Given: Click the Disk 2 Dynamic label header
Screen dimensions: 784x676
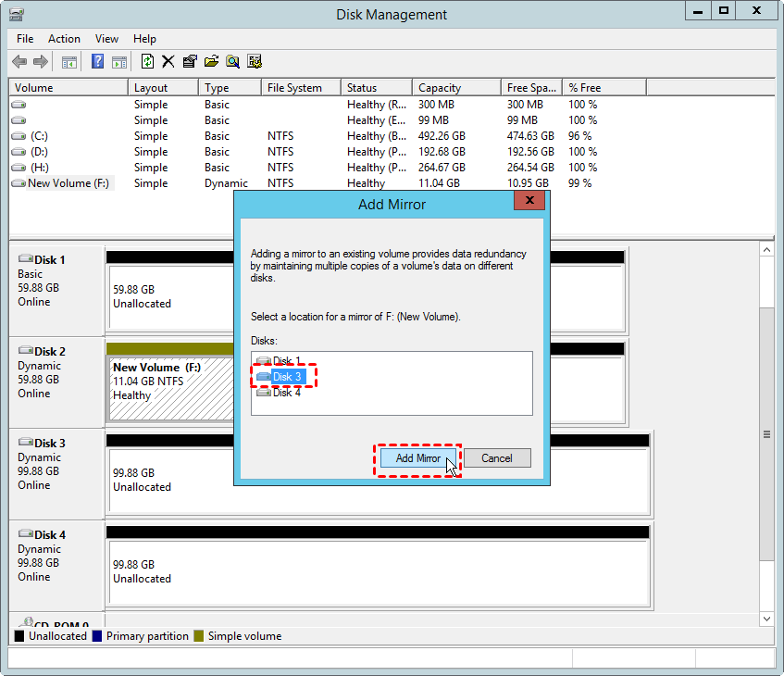Looking at the screenshot, I should [x=39, y=366].
